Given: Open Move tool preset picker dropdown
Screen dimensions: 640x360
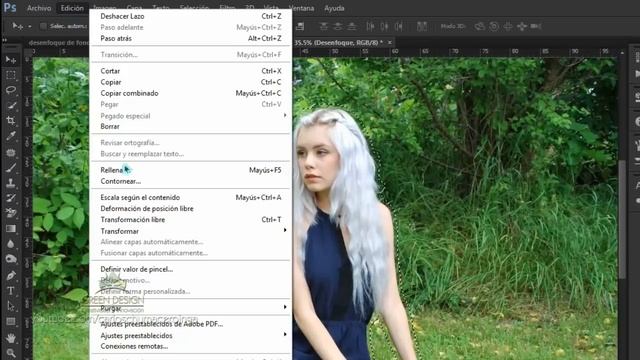Looking at the screenshot, I should 30,27.
